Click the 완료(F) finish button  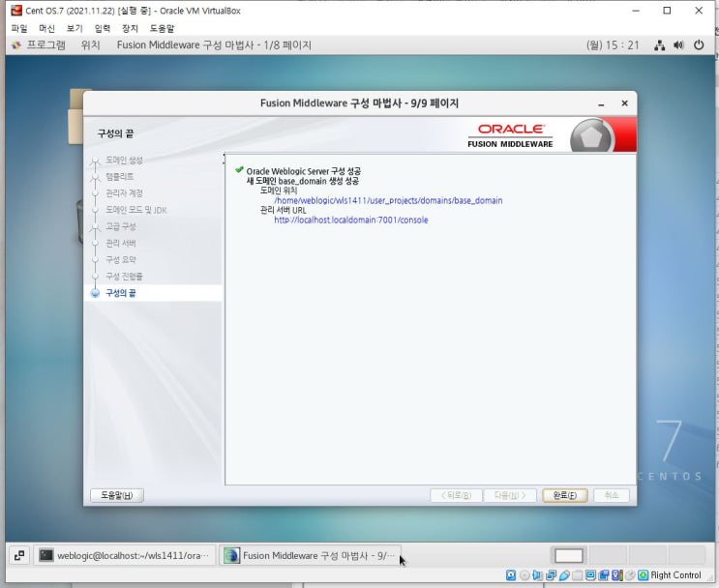(564, 495)
